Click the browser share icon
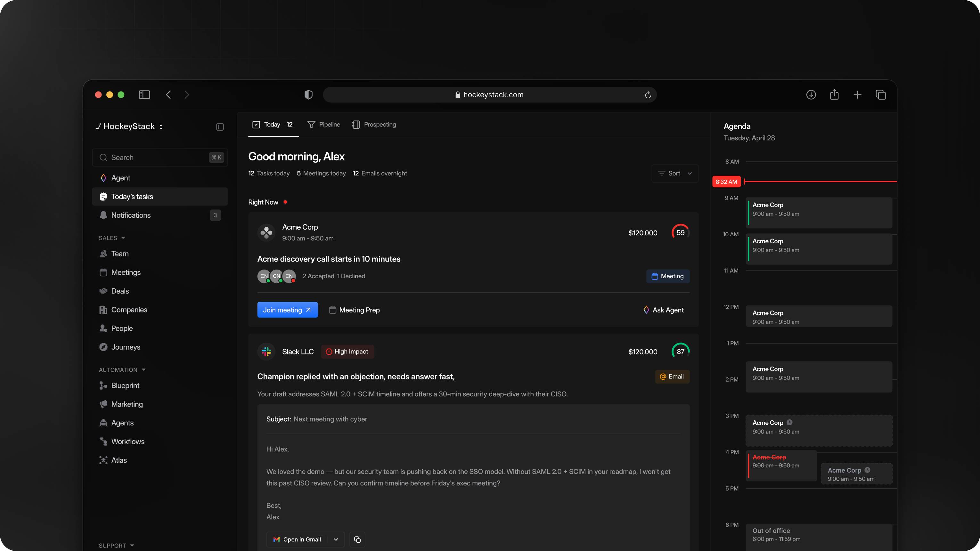980x551 pixels. coord(834,94)
